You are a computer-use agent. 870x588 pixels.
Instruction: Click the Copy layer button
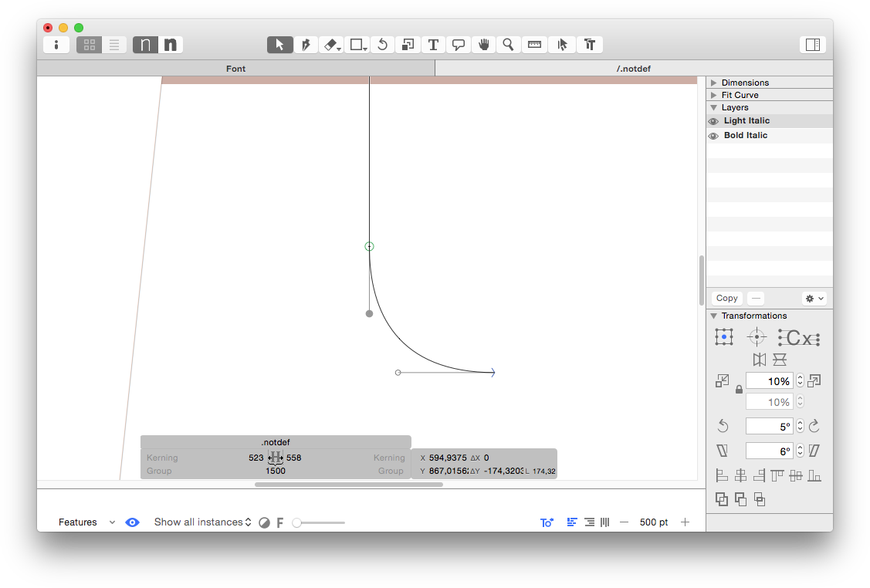tap(727, 298)
